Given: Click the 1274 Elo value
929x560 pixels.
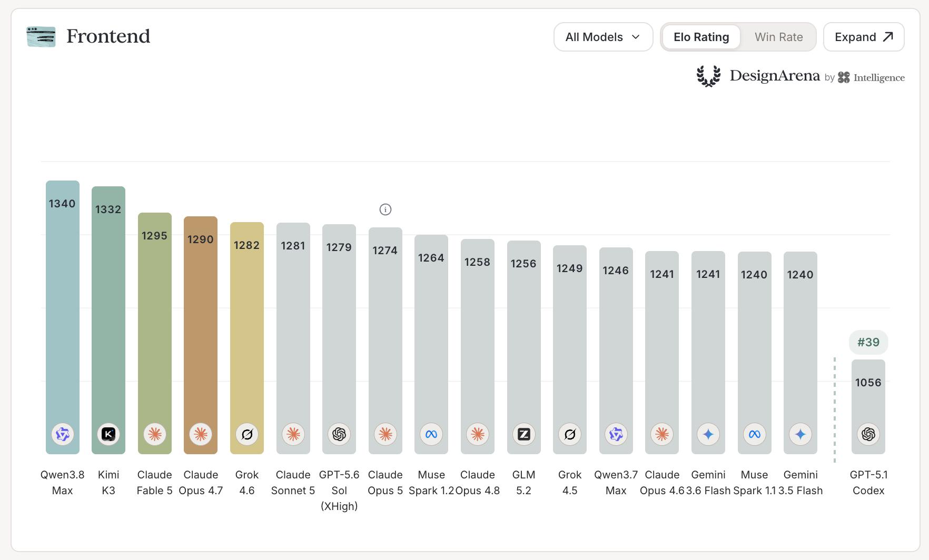Looking at the screenshot, I should [x=386, y=251].
